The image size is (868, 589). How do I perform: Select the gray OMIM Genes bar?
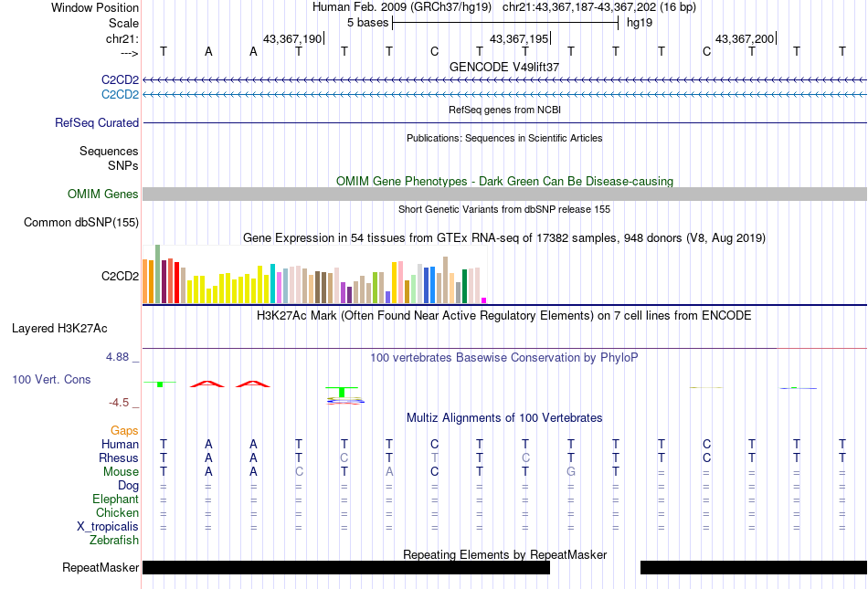pyautogui.click(x=504, y=195)
